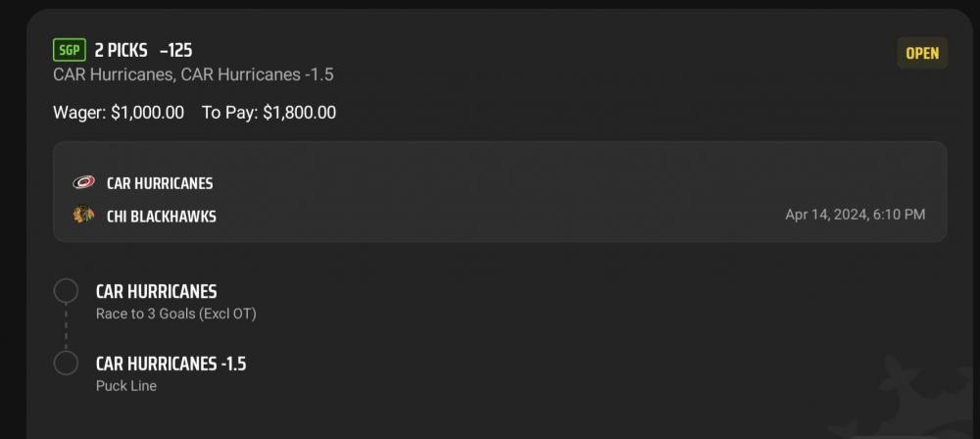Select the CAR HURRICANES first pick heading

click(156, 291)
